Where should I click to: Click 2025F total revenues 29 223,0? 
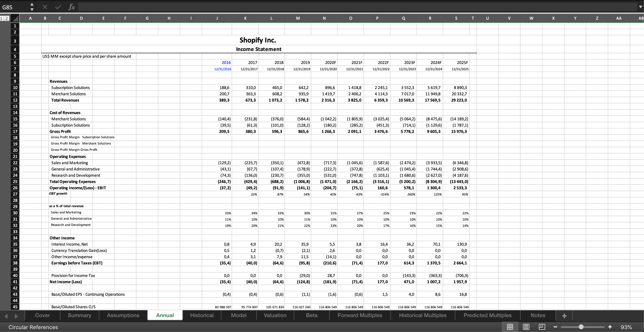(x=459, y=100)
